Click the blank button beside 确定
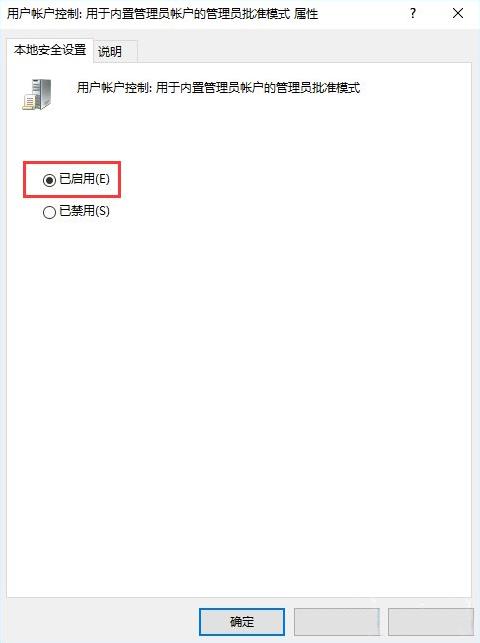This screenshot has height=643, width=480. 337,622
